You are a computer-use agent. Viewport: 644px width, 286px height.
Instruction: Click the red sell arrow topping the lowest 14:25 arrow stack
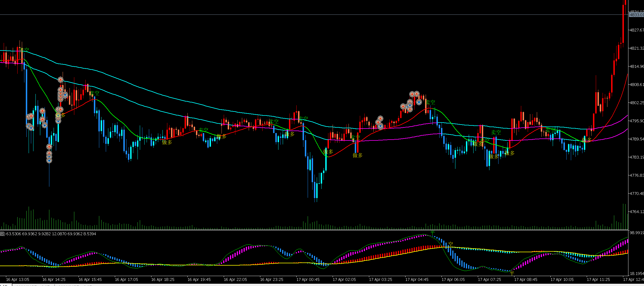49,147
